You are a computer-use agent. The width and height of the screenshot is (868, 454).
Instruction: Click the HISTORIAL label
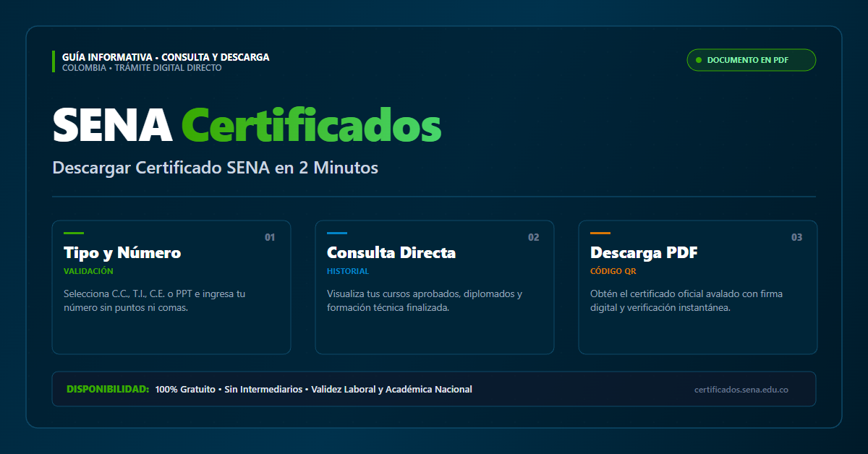pos(348,271)
